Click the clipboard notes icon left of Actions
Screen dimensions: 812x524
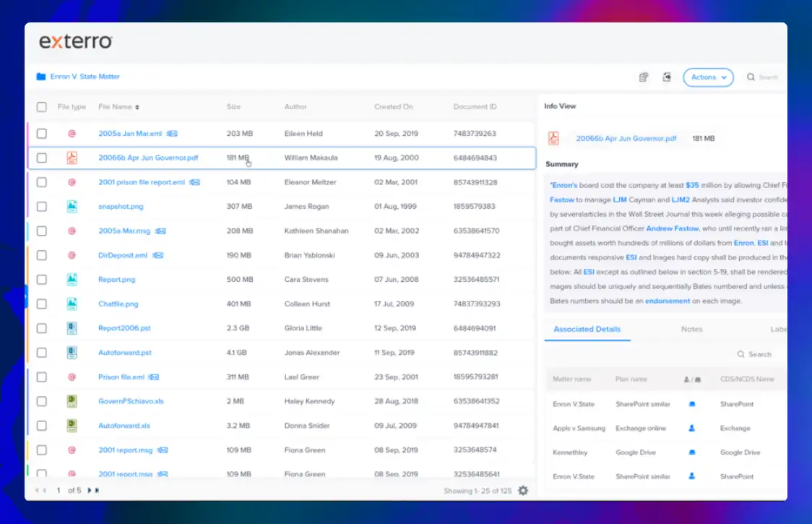coord(643,77)
